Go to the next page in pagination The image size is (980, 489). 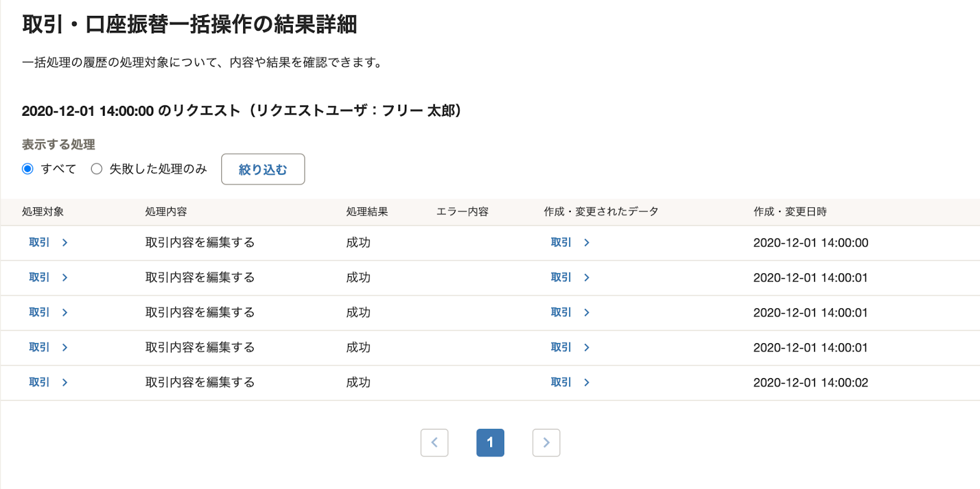(x=546, y=442)
